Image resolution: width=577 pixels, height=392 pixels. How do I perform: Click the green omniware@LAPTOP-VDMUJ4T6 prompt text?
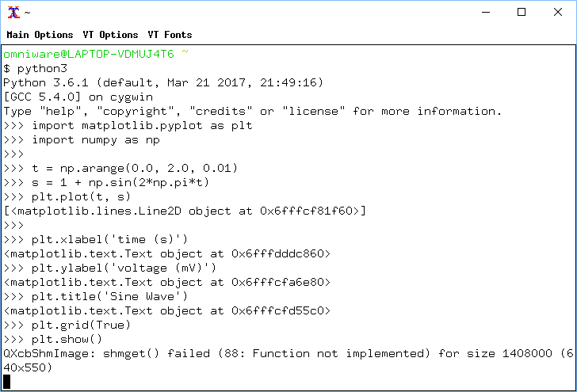[x=88, y=54]
